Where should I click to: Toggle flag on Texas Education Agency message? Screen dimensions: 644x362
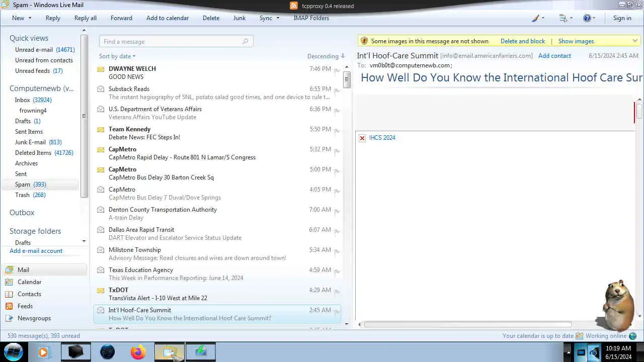coord(337,272)
